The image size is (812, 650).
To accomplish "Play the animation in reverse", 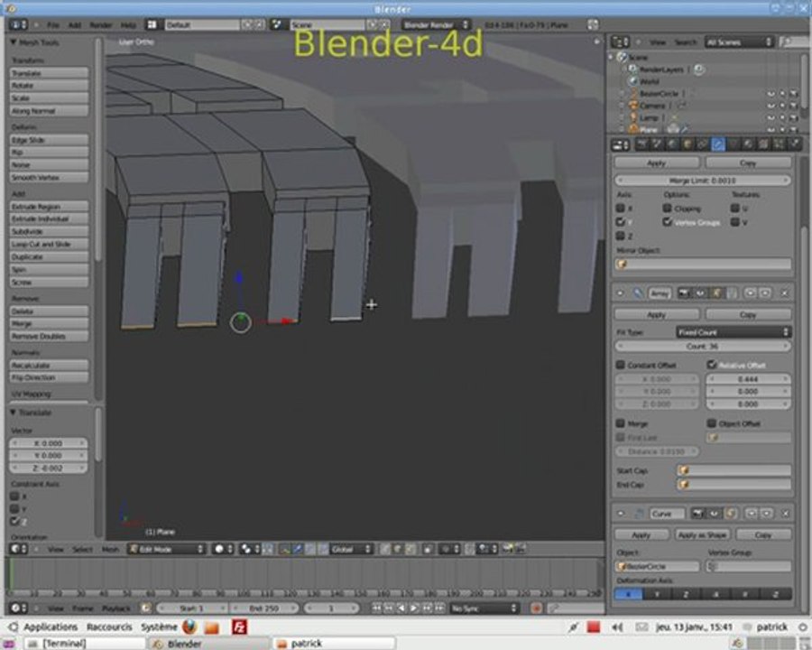I will 401,608.
